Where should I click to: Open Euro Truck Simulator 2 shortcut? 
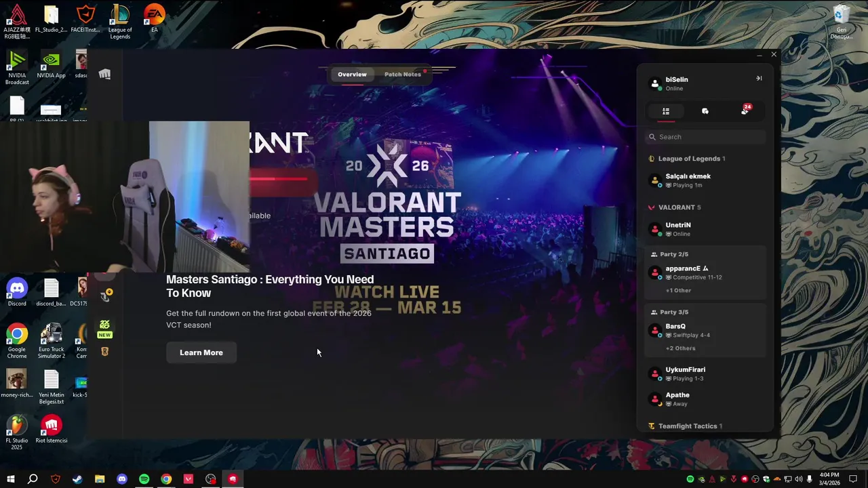tap(52, 341)
